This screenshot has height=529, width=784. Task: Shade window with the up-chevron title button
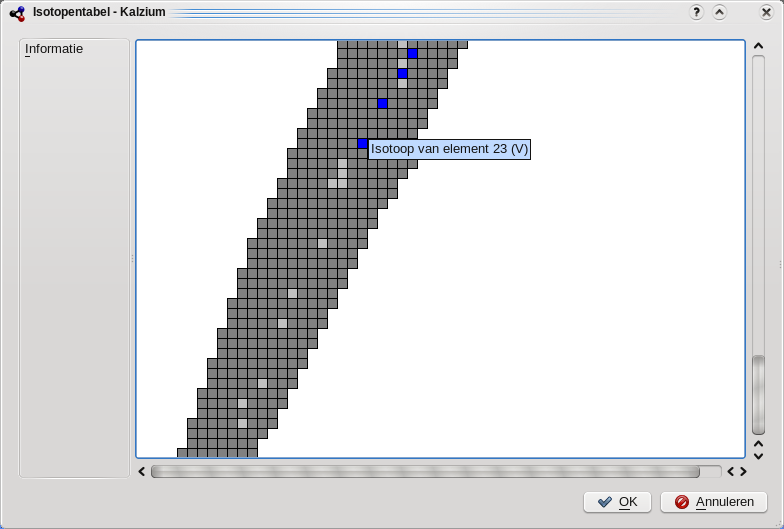pos(720,12)
